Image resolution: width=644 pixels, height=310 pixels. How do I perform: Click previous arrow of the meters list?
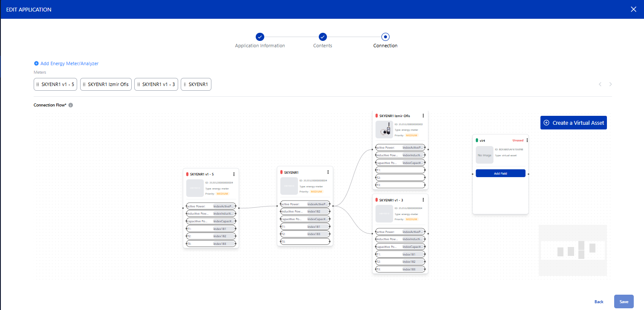tap(600, 84)
